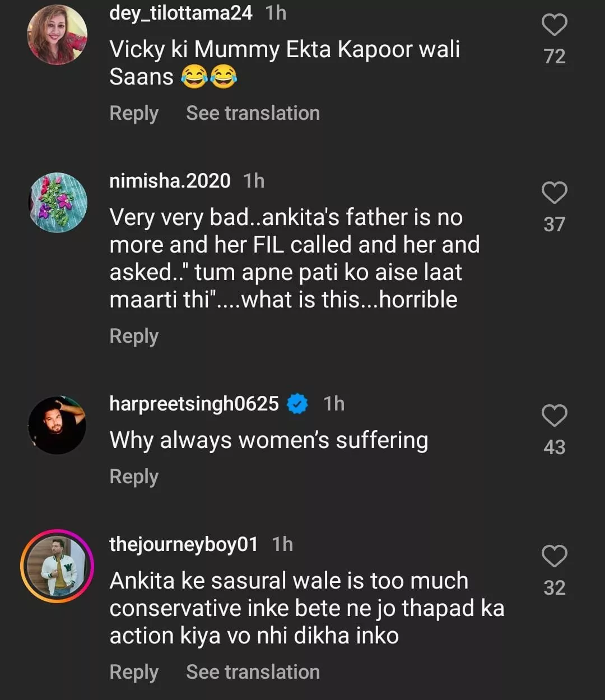See translation of dey_tilottama24's comment
The height and width of the screenshot is (700, 605).
[253, 113]
